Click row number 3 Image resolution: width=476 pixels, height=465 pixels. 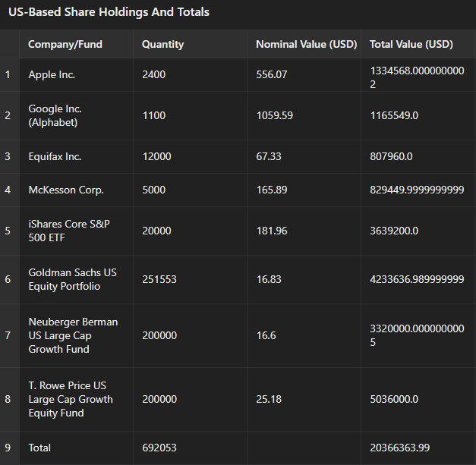[x=8, y=156]
